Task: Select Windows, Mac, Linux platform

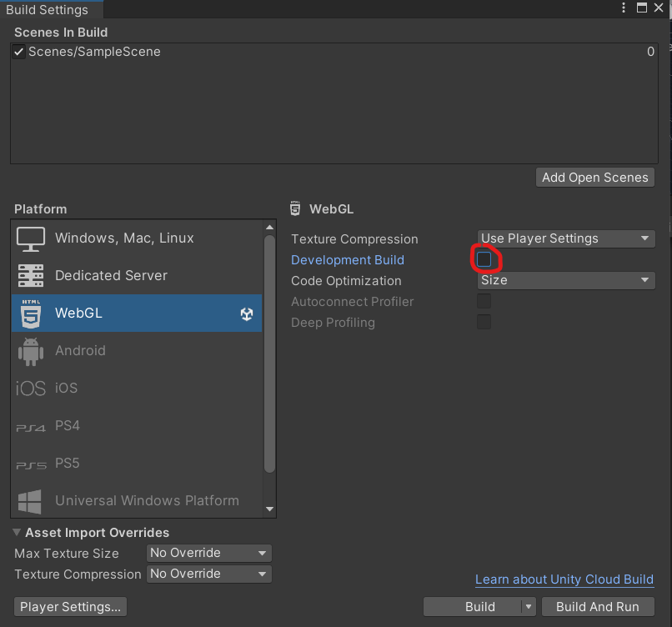Action: [x=137, y=238]
